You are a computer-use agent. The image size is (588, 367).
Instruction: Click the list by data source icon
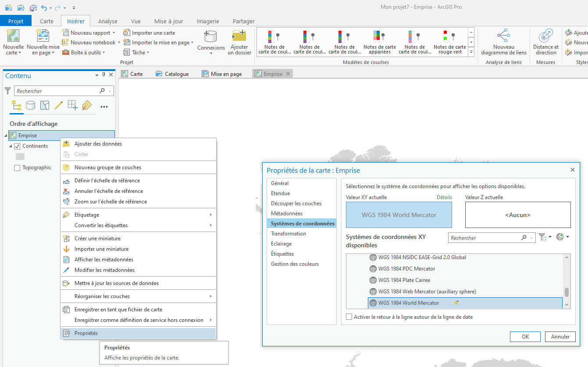(x=30, y=106)
